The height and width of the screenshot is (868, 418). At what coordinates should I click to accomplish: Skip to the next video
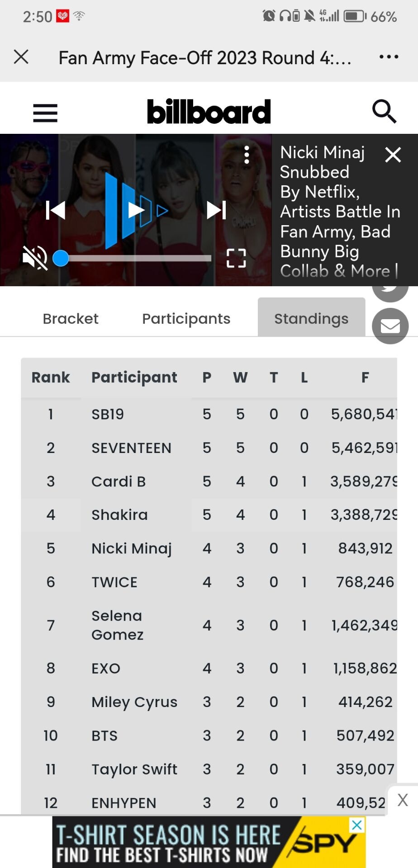[216, 210]
